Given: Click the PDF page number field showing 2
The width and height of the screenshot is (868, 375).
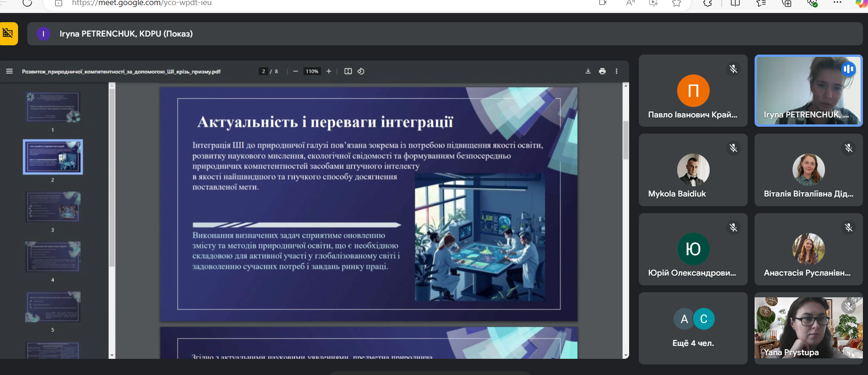Looking at the screenshot, I should [263, 71].
